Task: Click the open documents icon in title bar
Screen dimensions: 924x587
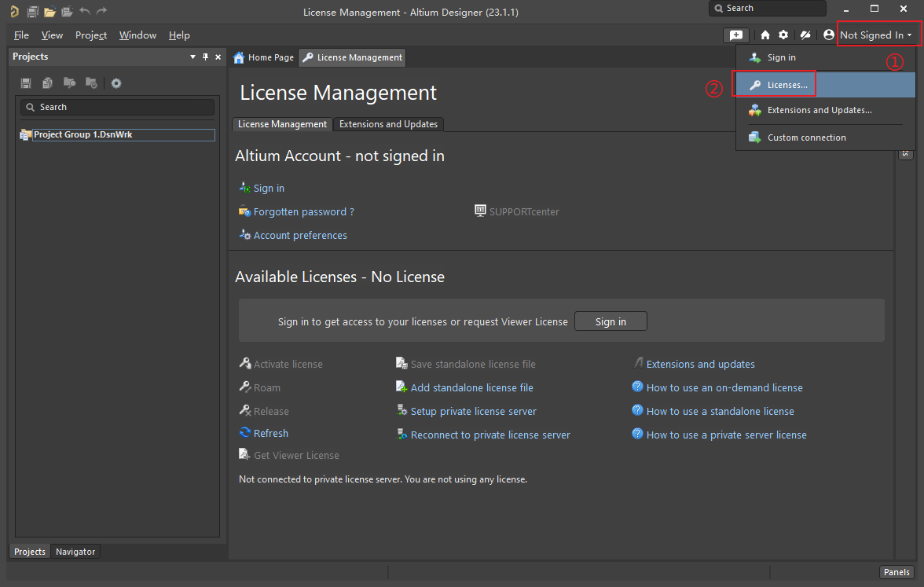Action: tap(68, 11)
